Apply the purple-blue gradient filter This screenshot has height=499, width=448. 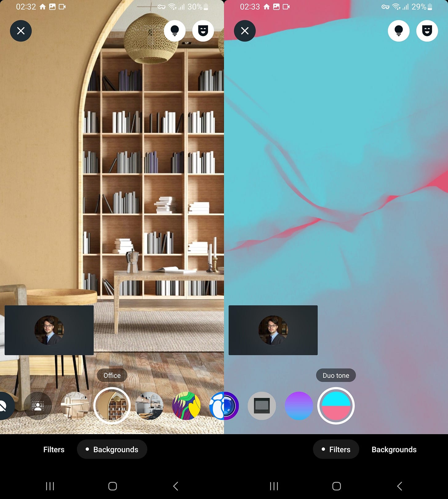[x=299, y=406]
